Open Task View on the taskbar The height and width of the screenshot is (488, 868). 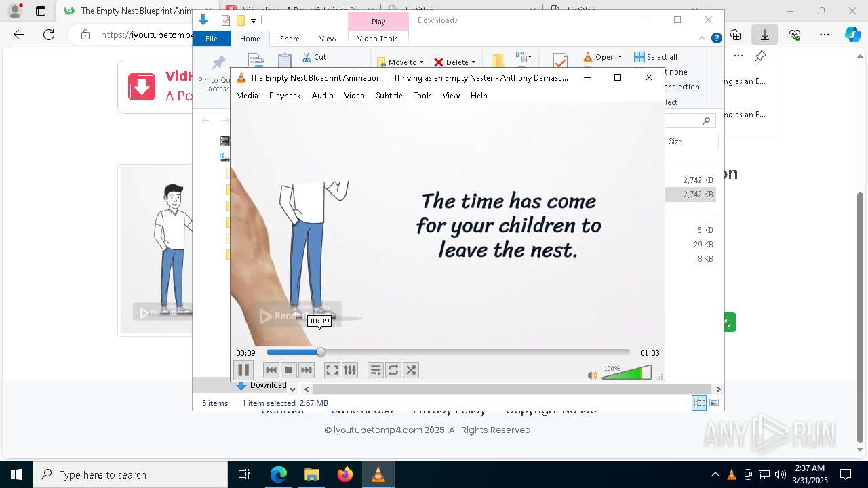point(244,474)
